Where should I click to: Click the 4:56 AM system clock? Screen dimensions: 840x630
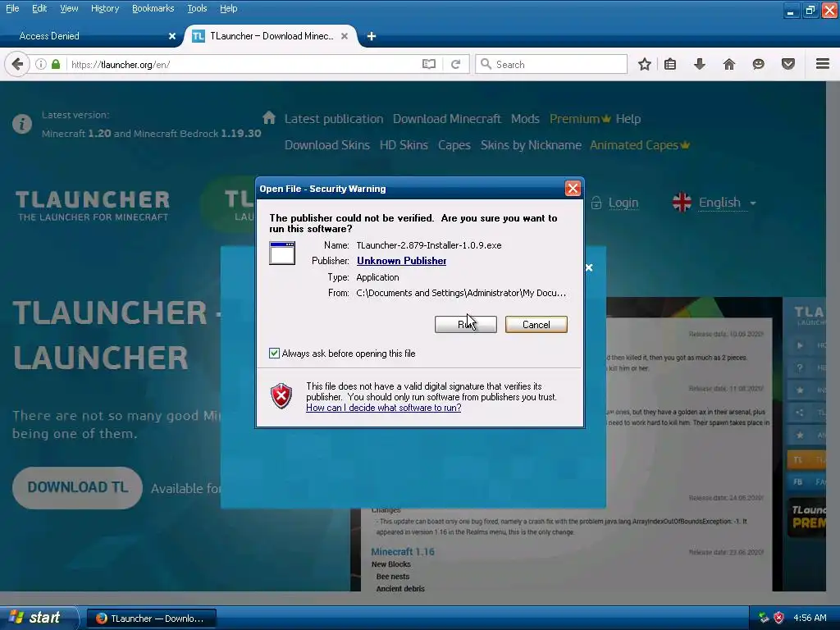pos(810,618)
